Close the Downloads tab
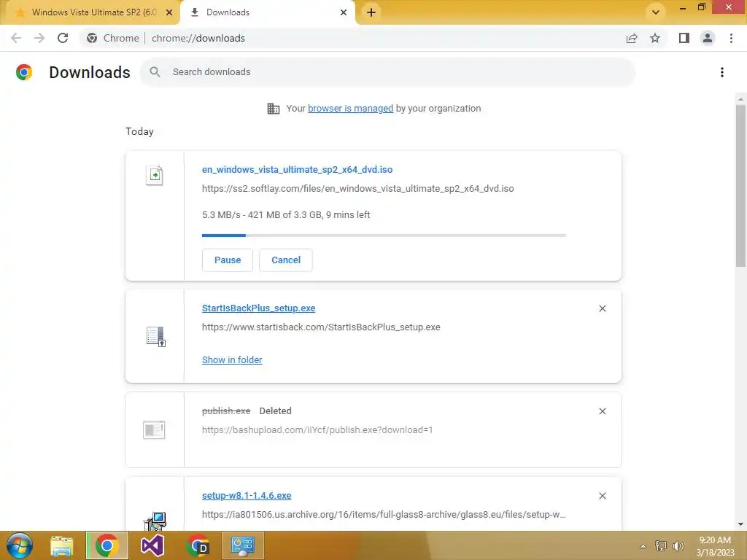Image resolution: width=747 pixels, height=560 pixels. click(x=344, y=12)
